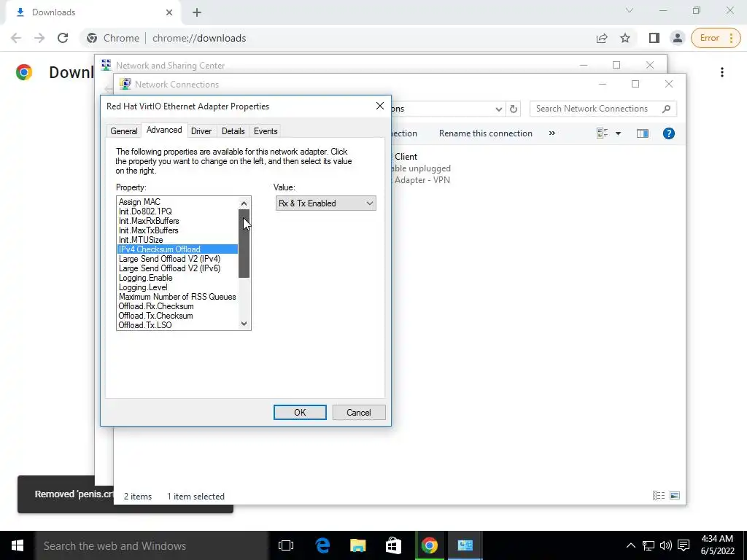Switch to large icons view in status bar
The height and width of the screenshot is (560, 747).
[x=675, y=496]
